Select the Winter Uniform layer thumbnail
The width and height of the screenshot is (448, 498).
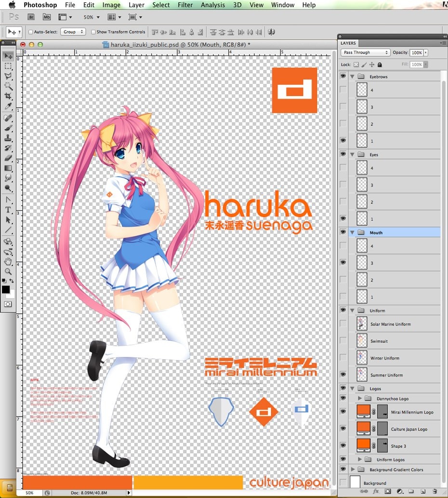pos(362,358)
